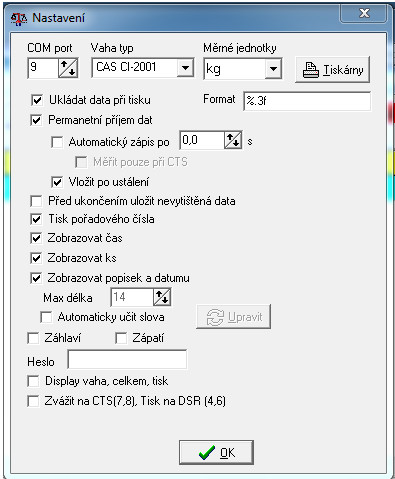Screen dimensions: 395x479
Task: Click the scale icon in title bar
Action: click(x=19, y=19)
